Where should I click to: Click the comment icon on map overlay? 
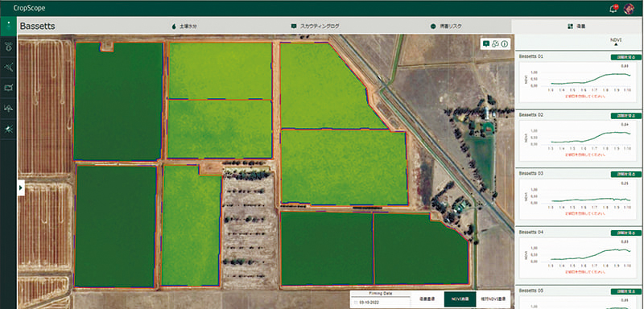486,44
